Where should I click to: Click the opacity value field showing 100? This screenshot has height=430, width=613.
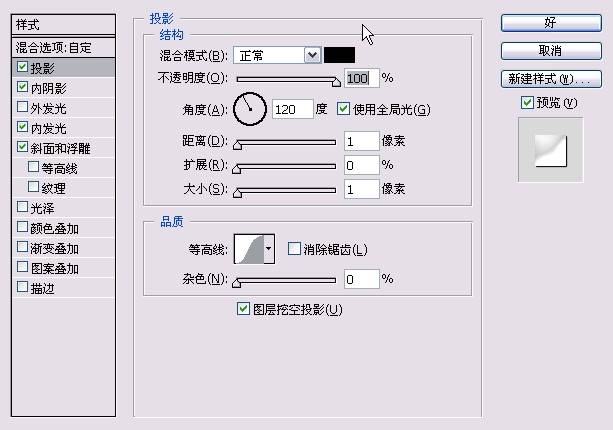click(x=362, y=78)
